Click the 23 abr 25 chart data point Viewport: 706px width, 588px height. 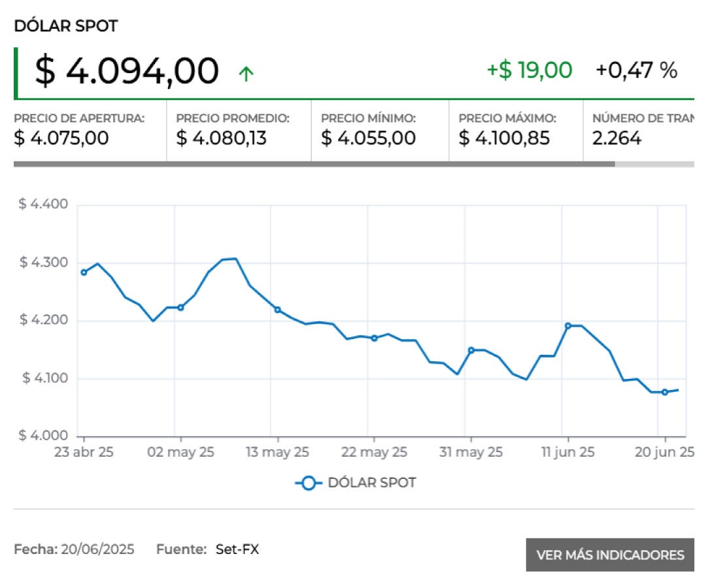84,272
